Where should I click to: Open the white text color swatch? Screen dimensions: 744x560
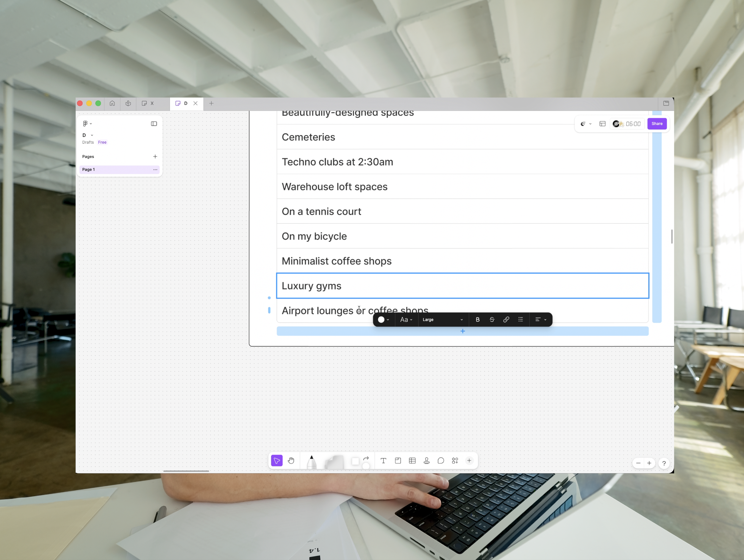click(x=383, y=320)
